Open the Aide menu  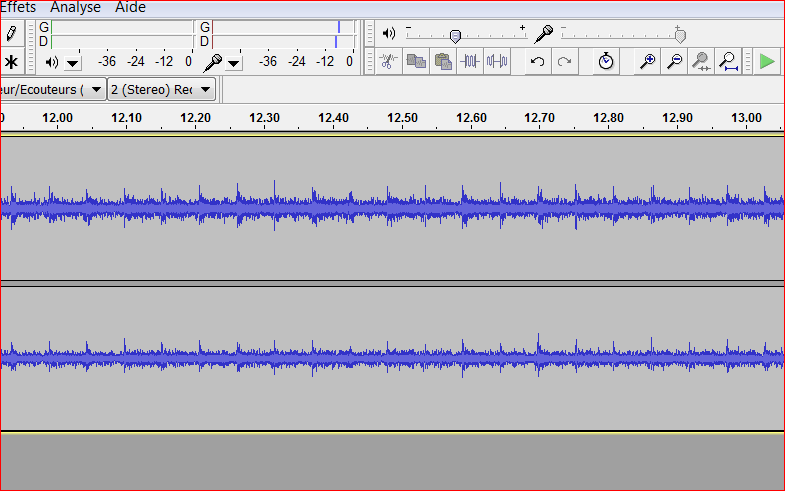130,7
